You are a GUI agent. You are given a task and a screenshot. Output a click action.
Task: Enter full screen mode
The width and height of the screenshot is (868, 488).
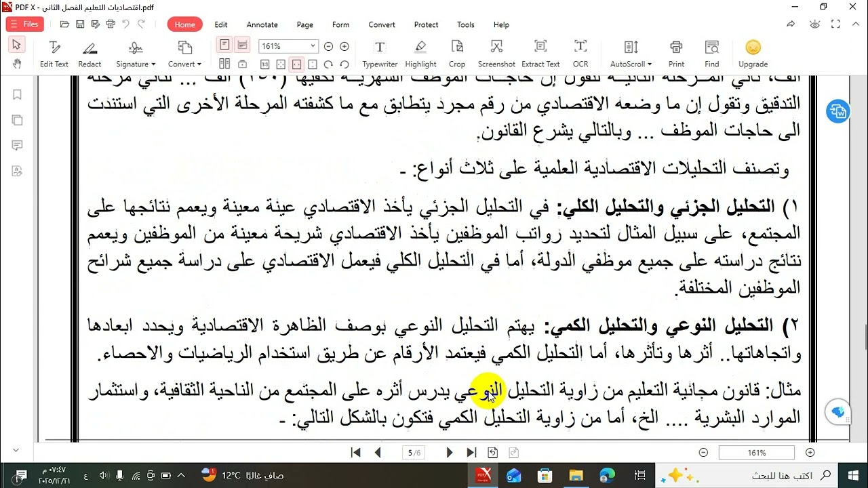[x=835, y=24]
